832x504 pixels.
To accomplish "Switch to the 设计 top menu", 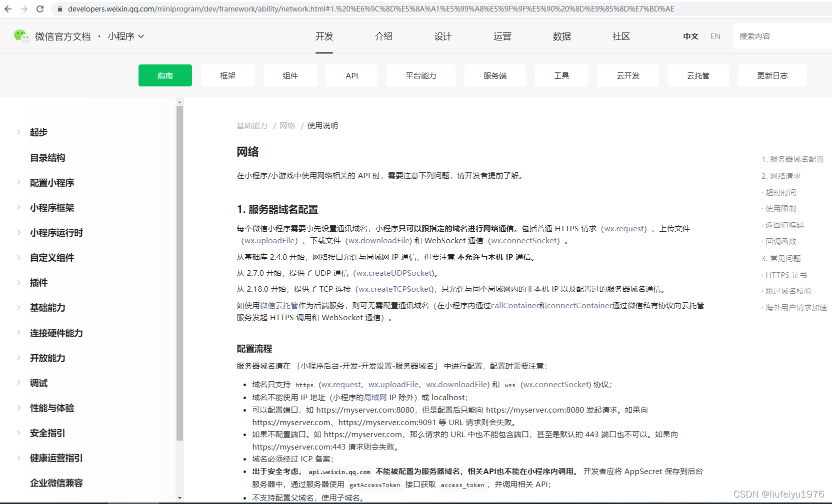I will click(443, 36).
